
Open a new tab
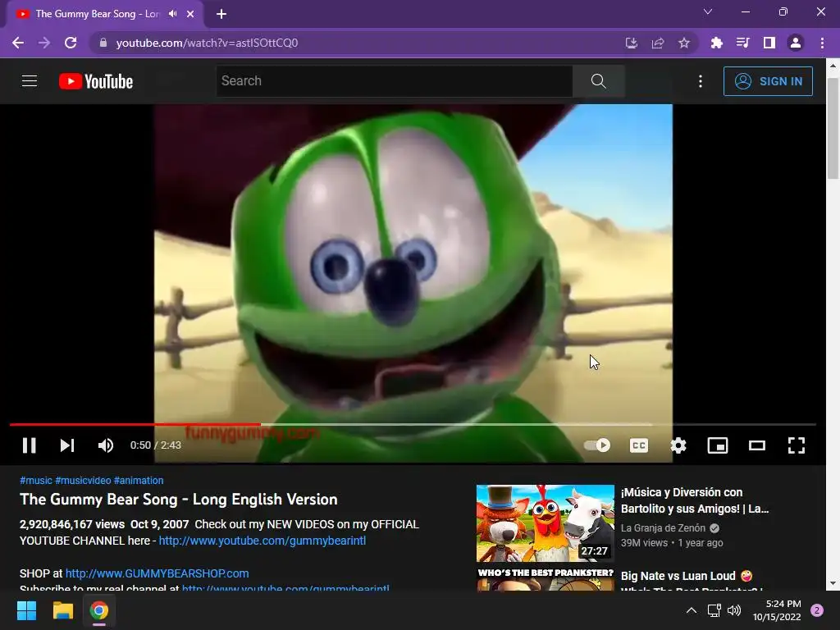pos(221,14)
